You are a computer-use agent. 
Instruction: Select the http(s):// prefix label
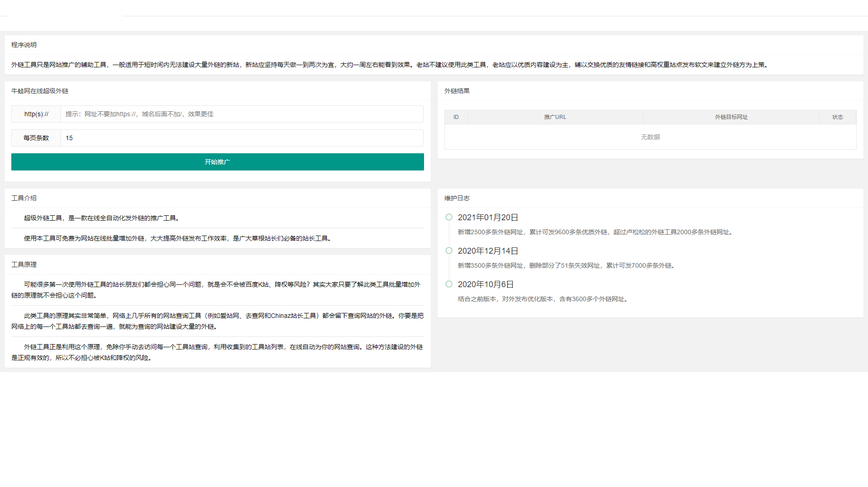[x=36, y=114]
